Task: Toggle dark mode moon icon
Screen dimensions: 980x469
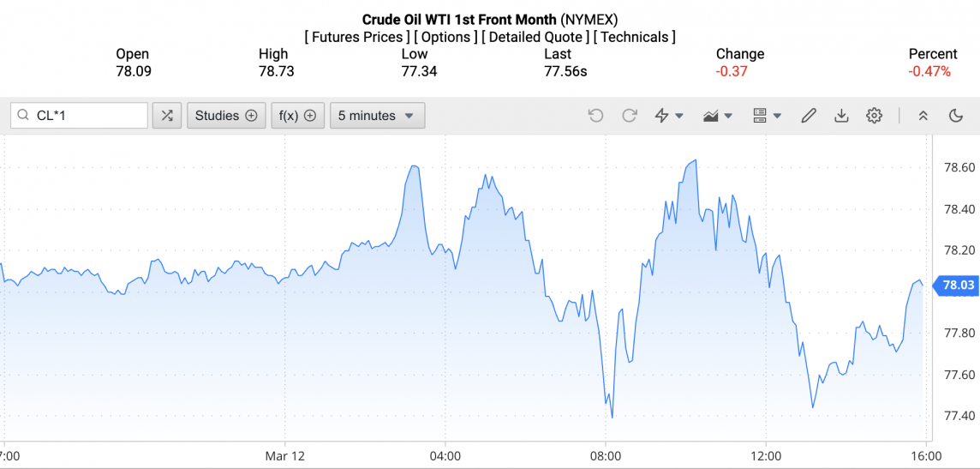Action: [956, 116]
